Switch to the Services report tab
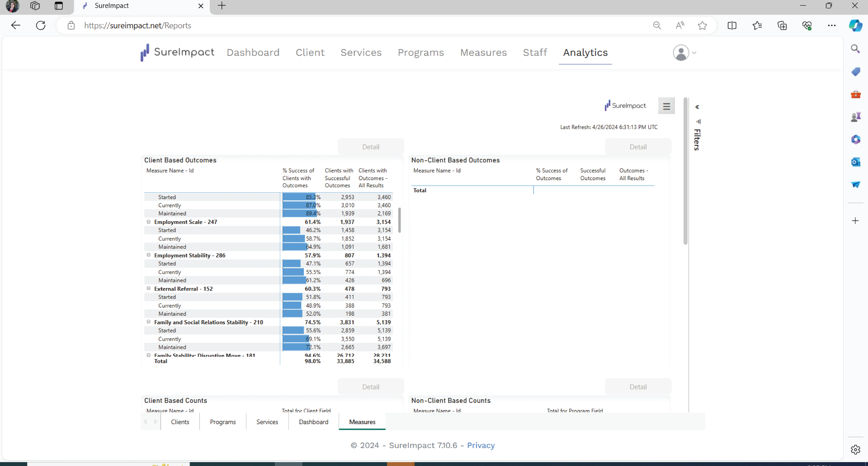868x466 pixels. click(x=267, y=422)
